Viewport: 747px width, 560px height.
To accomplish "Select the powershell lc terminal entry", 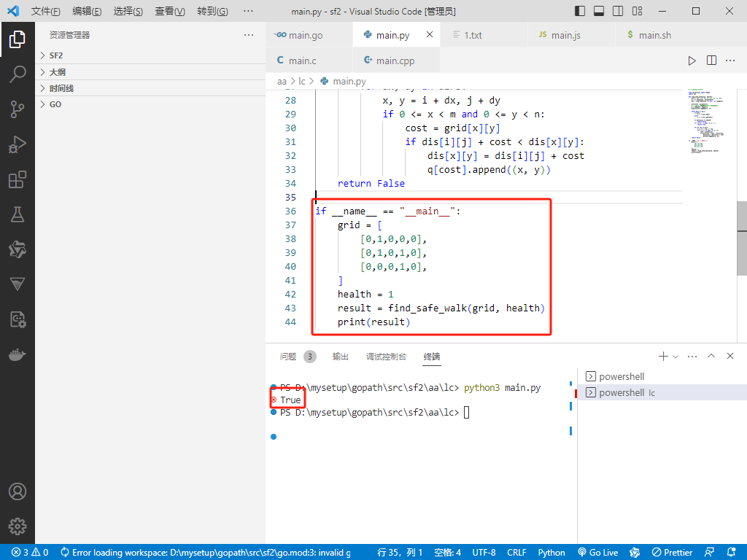I will pyautogui.click(x=662, y=392).
